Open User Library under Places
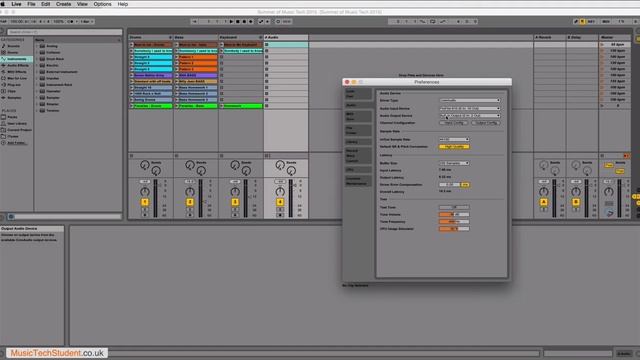This screenshot has height=360, width=640. tap(16, 124)
